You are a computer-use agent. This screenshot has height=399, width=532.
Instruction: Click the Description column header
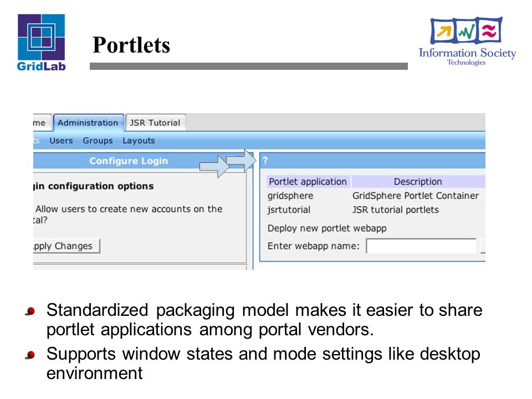418,182
